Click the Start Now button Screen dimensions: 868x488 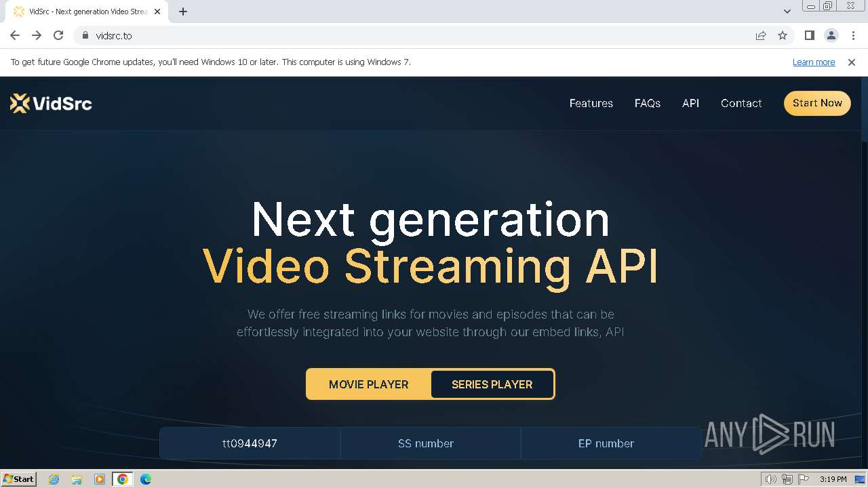click(817, 103)
